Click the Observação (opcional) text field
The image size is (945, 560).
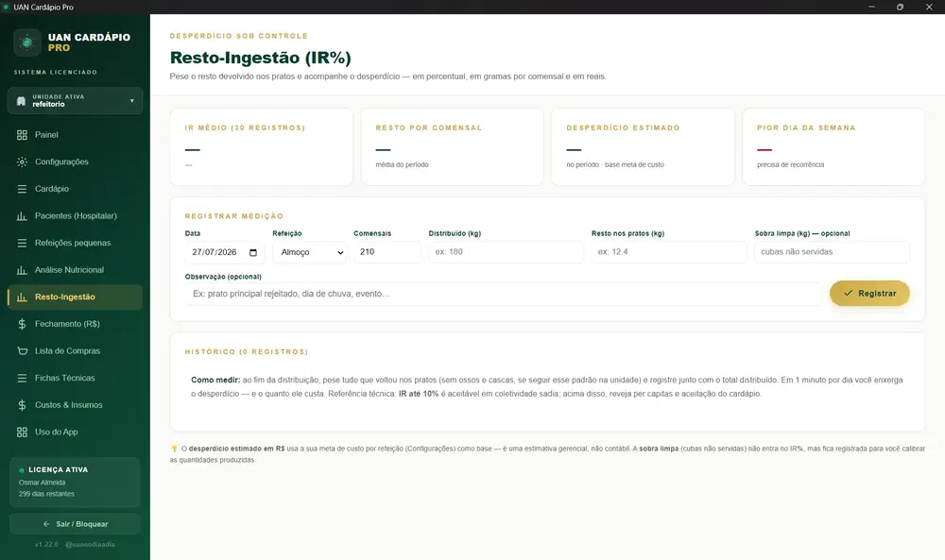point(504,294)
